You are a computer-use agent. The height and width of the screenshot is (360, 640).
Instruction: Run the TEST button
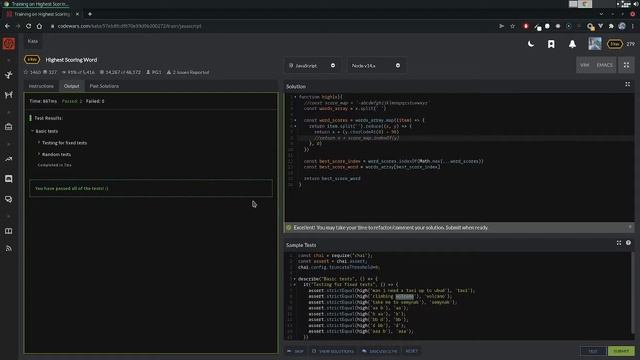coord(593,351)
